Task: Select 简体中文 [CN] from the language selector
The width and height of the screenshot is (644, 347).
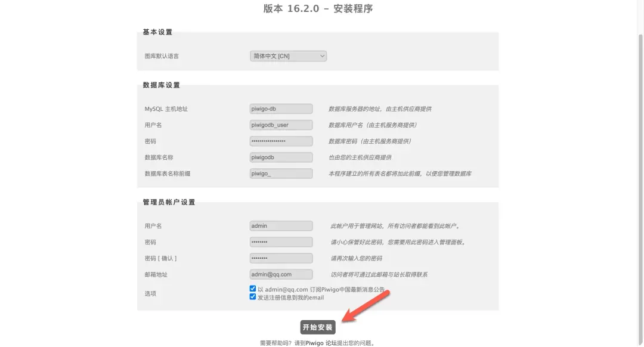Action: 288,55
